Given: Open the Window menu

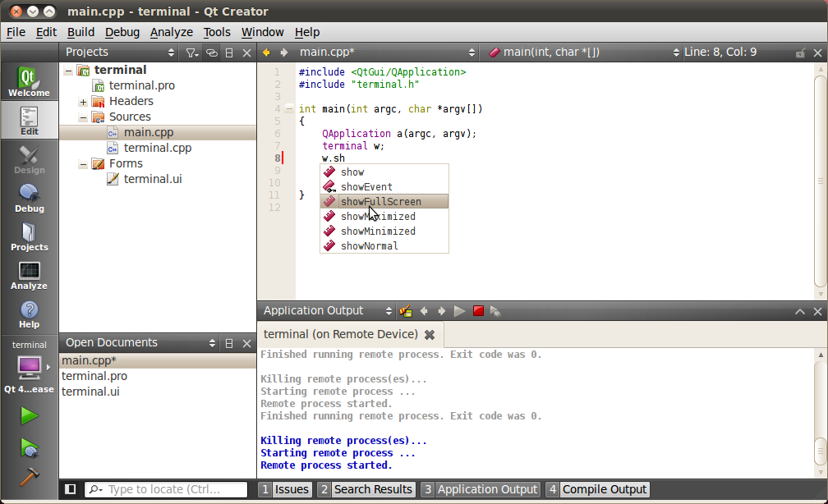Looking at the screenshot, I should [263, 32].
